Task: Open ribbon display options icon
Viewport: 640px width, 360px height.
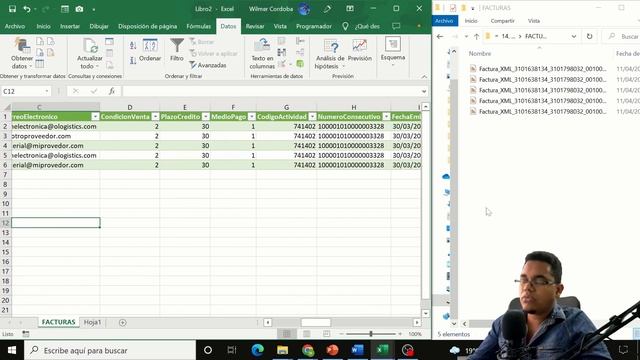Action: [350, 9]
